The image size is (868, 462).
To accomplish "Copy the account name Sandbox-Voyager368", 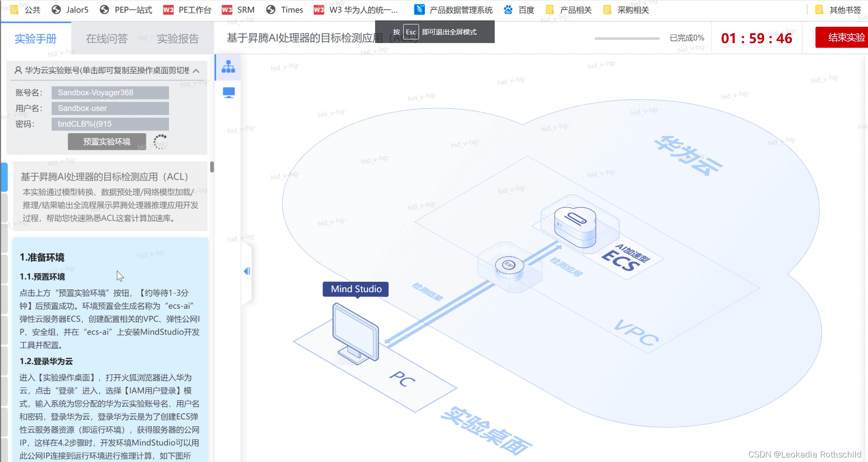I will (110, 92).
